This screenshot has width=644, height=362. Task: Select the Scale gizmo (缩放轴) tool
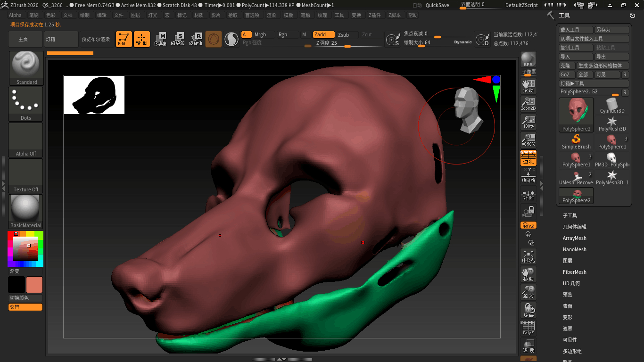[178, 39]
